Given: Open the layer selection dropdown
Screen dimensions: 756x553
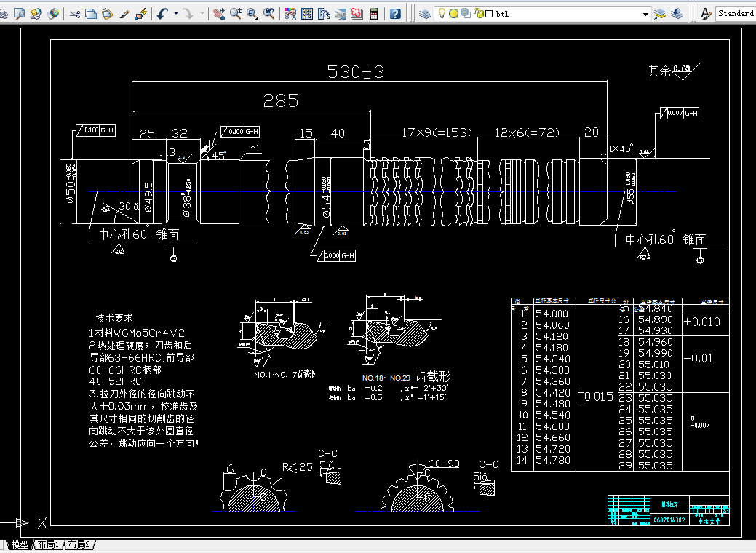Looking at the screenshot, I should click(645, 12).
